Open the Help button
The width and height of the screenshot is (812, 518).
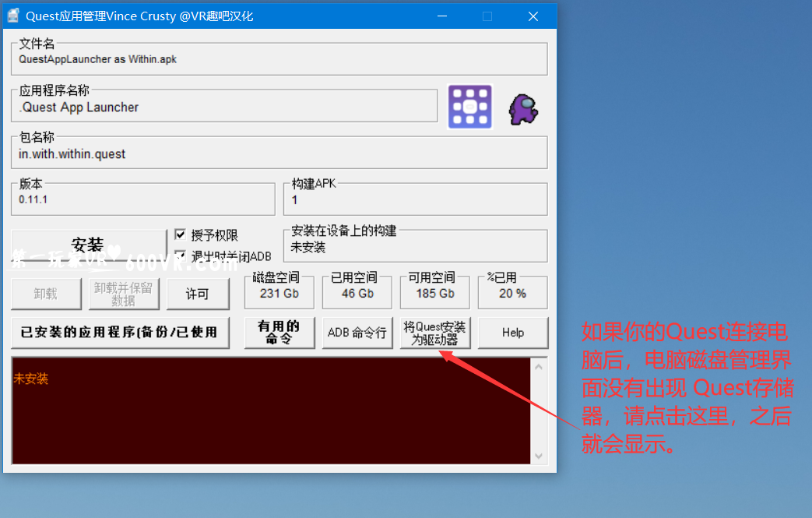coord(513,333)
